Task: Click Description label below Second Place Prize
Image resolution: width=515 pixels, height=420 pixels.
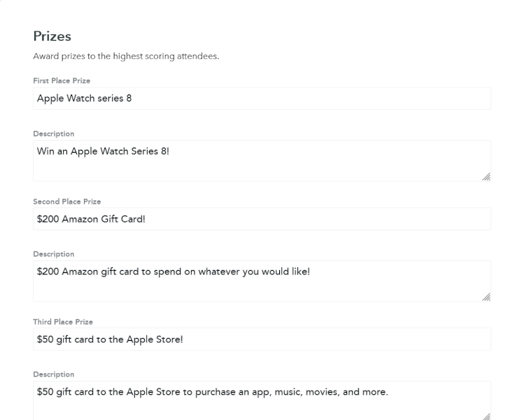Action: click(54, 254)
